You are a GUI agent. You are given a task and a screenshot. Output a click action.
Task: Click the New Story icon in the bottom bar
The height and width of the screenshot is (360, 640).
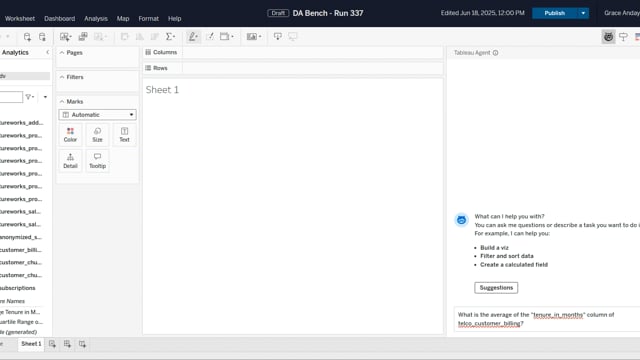[x=82, y=344]
